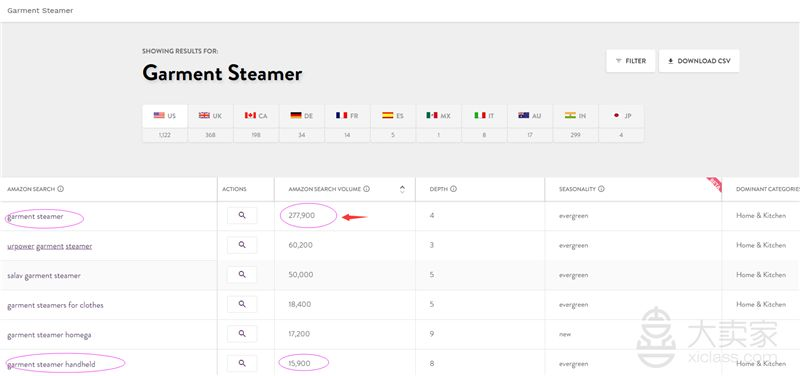Sort by Amazon Search Volume arrows
The height and width of the screenshot is (376, 800).
402,189
